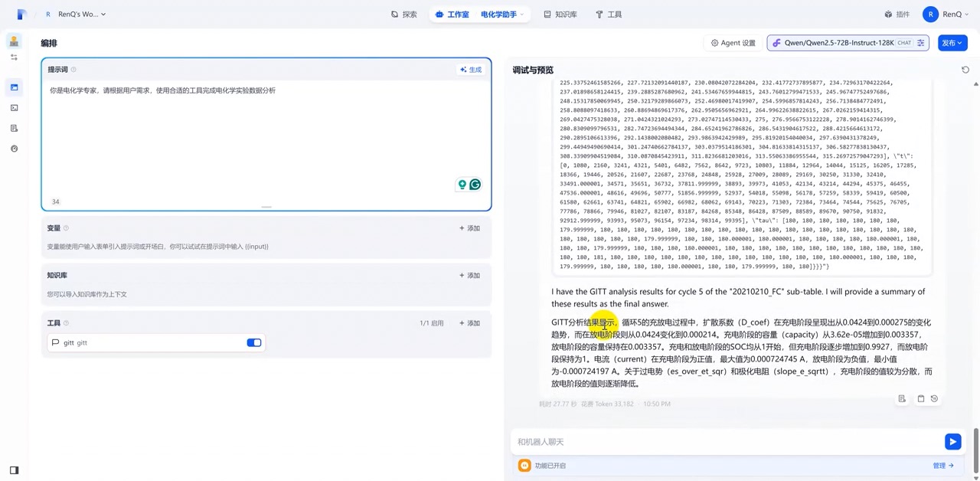Open model parameter settings sliders icon
The image size is (980, 481).
coord(921,43)
